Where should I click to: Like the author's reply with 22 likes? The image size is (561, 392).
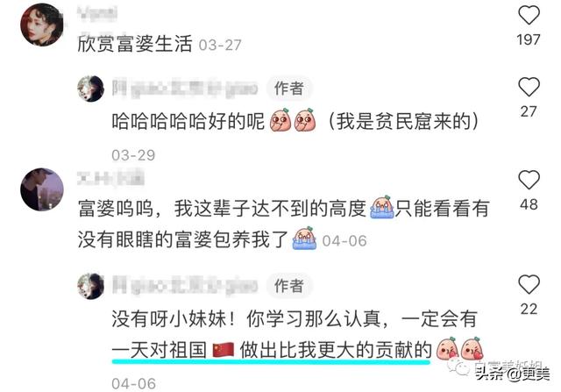click(529, 285)
